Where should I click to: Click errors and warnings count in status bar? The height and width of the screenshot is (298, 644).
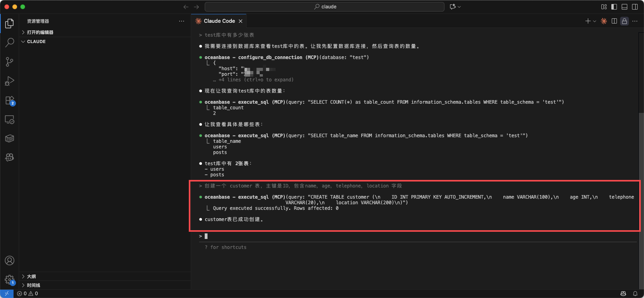click(x=28, y=294)
